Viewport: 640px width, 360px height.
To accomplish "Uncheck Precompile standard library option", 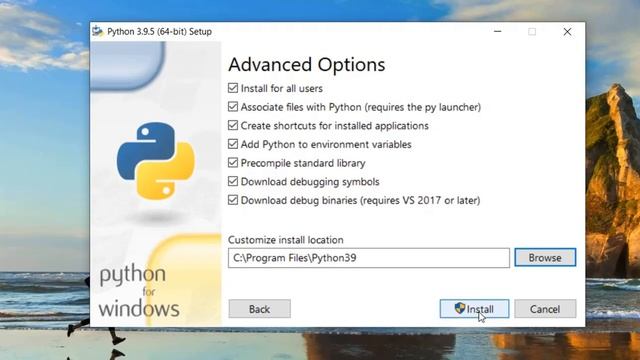I will point(233,163).
